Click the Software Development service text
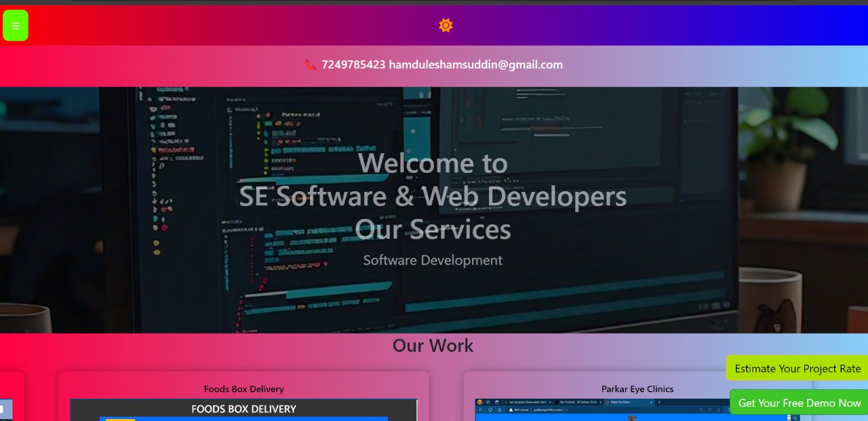 click(433, 260)
